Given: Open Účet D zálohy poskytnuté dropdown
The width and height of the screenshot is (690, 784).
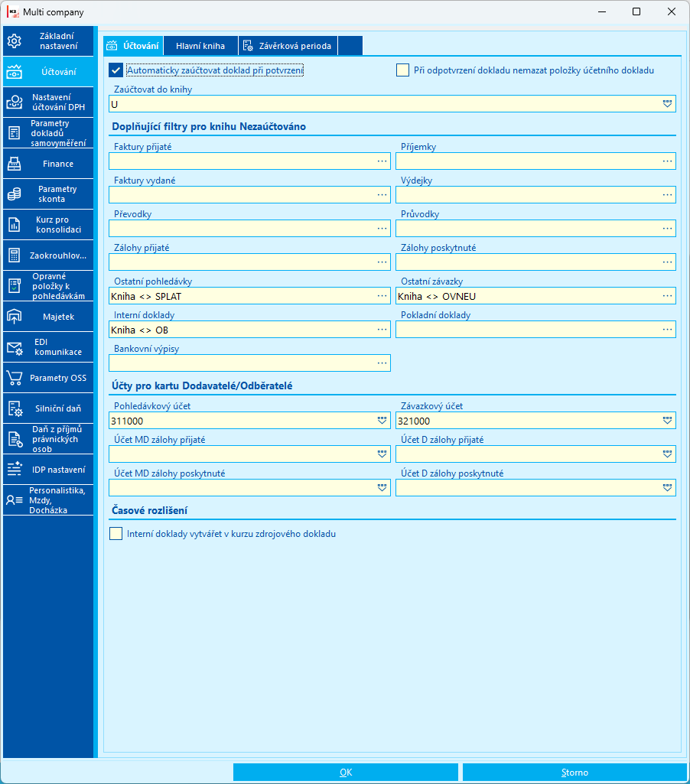Looking at the screenshot, I should click(x=668, y=487).
